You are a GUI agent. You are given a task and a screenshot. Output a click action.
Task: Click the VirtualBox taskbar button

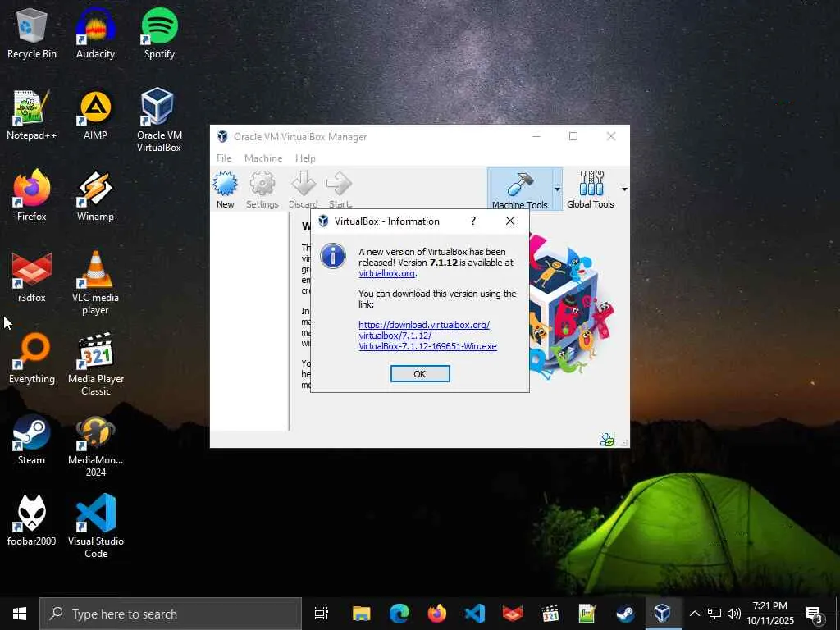click(663, 614)
